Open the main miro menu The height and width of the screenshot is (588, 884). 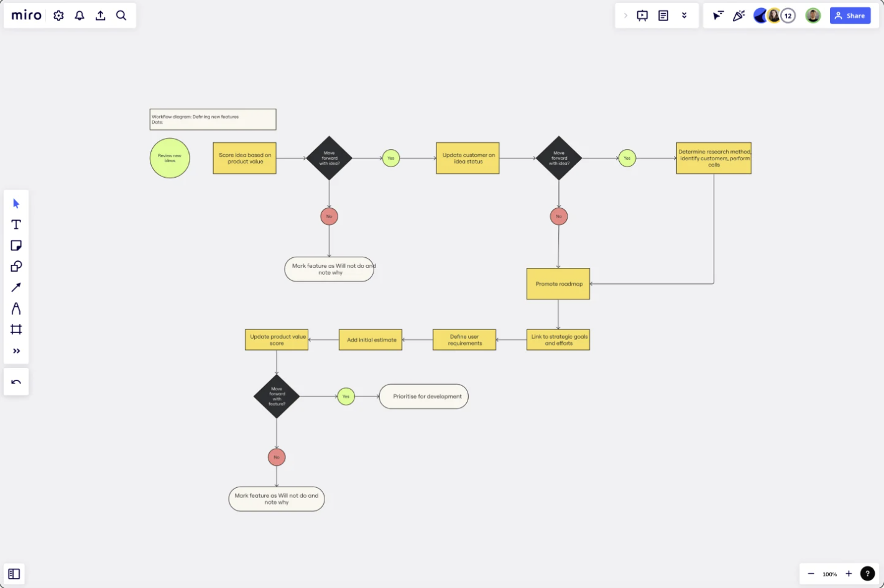tap(25, 15)
